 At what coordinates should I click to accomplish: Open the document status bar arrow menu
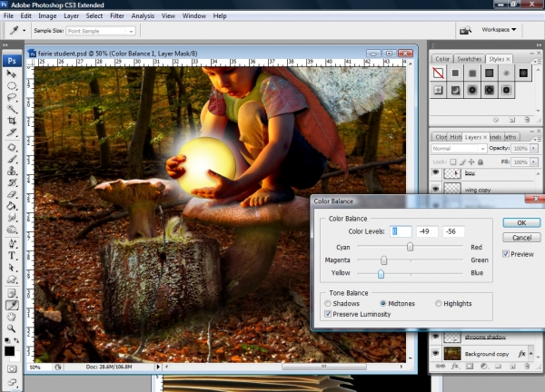coord(158,367)
